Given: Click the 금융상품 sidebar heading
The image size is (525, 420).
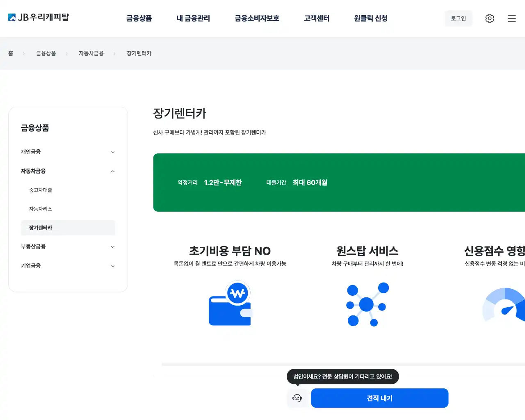Looking at the screenshot, I should [35, 128].
